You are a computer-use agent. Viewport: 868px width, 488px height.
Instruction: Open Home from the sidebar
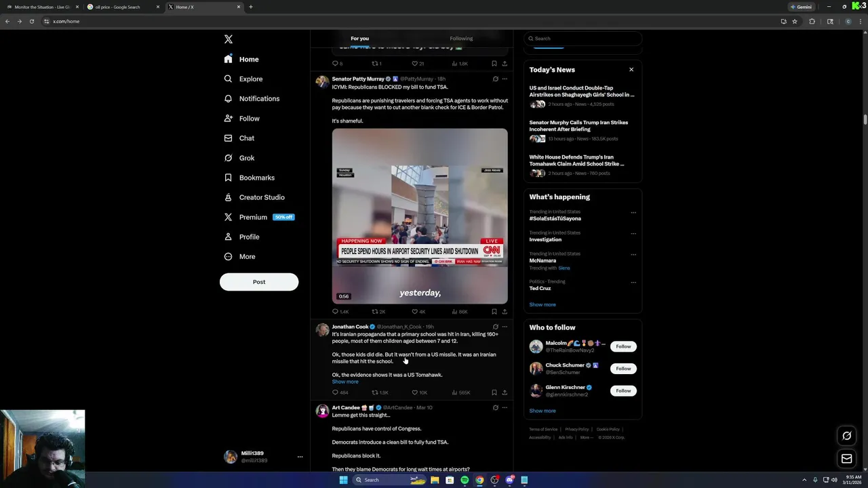tap(241, 59)
